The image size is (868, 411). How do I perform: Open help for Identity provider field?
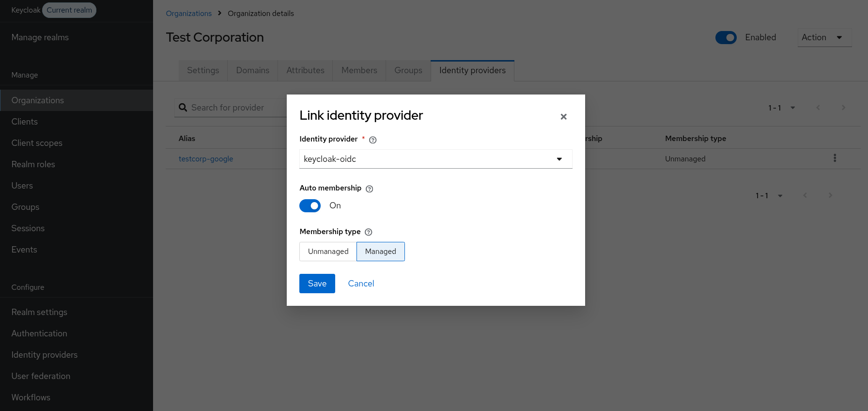(x=372, y=140)
